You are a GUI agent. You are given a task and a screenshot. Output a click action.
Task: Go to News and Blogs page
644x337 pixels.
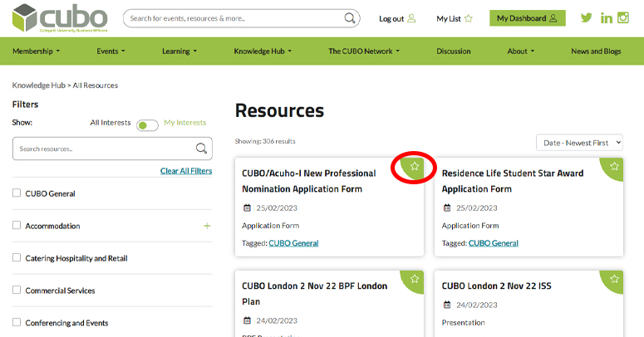pos(596,51)
